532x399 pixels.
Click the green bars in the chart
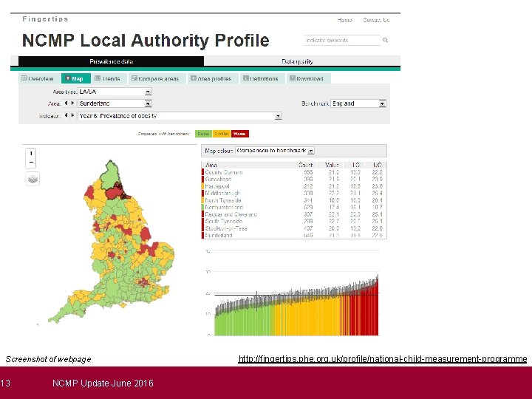[x=242, y=321]
